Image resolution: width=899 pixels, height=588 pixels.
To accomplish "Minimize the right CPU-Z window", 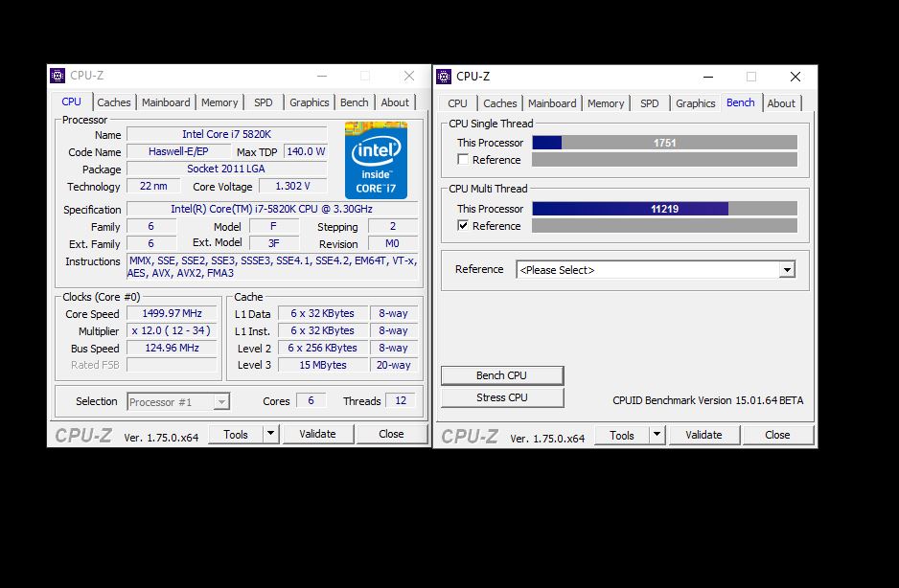I will click(x=708, y=77).
